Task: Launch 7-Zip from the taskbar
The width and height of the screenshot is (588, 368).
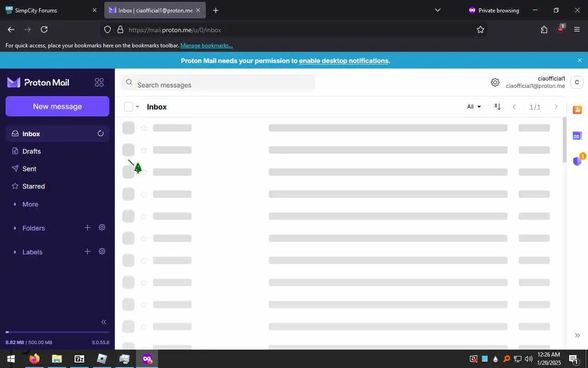Action: [79, 359]
